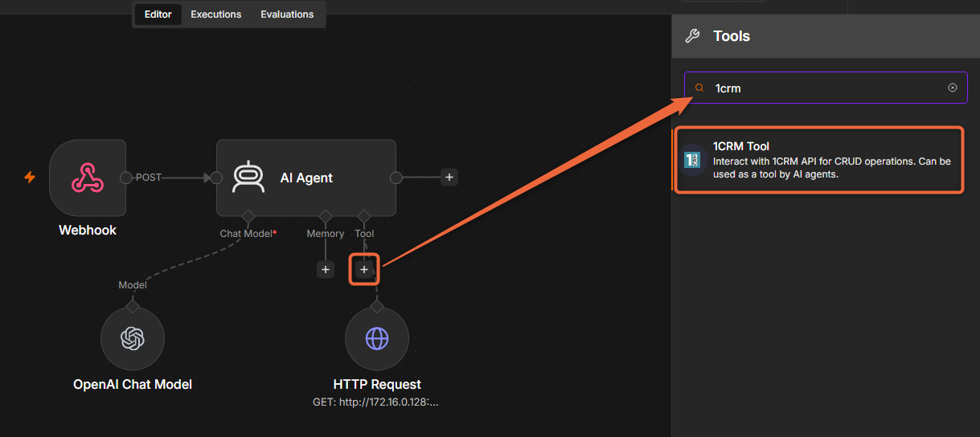This screenshot has width=980, height=437.
Task: Click the OpenAI Chat Model label
Action: pos(133,385)
